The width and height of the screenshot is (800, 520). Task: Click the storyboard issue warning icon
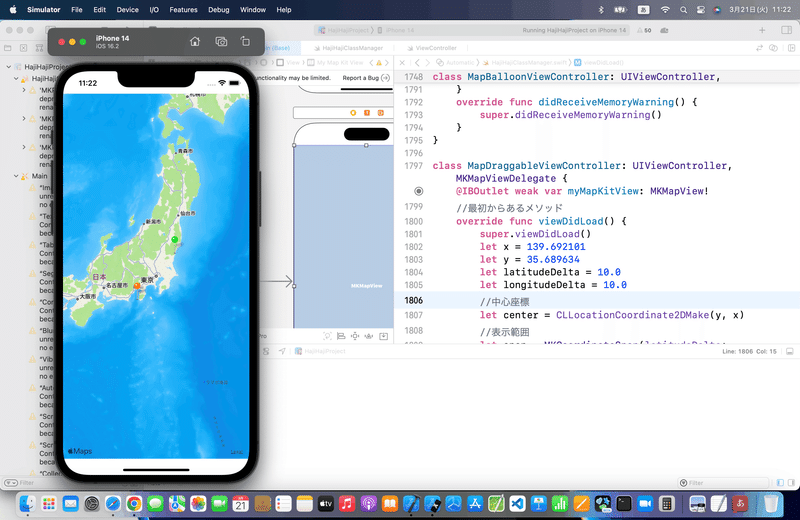tap(379, 63)
